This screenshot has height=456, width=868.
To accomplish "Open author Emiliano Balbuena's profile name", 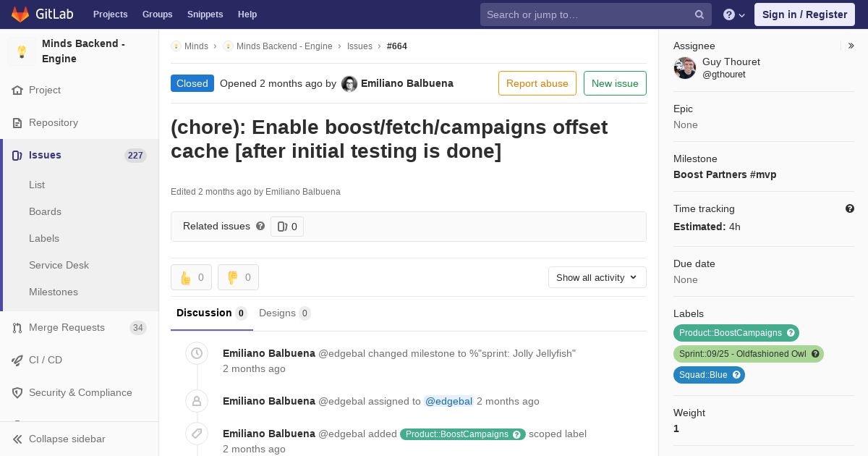I will pos(407,83).
